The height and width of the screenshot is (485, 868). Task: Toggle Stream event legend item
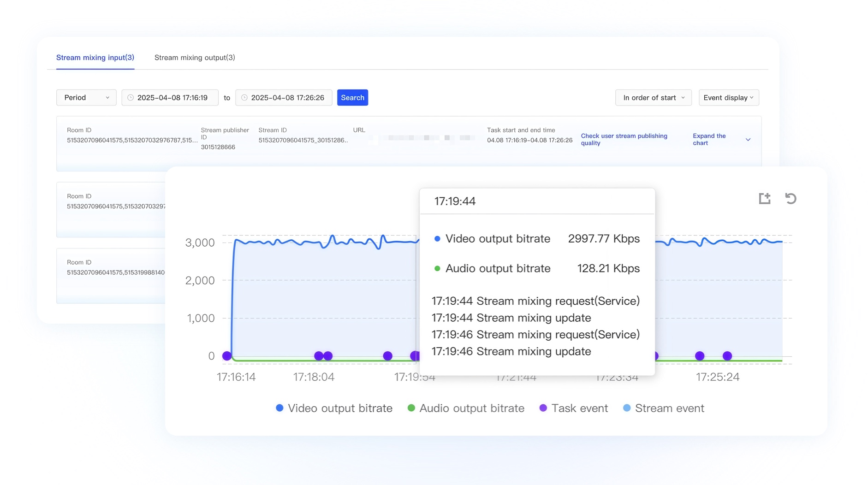pos(663,408)
